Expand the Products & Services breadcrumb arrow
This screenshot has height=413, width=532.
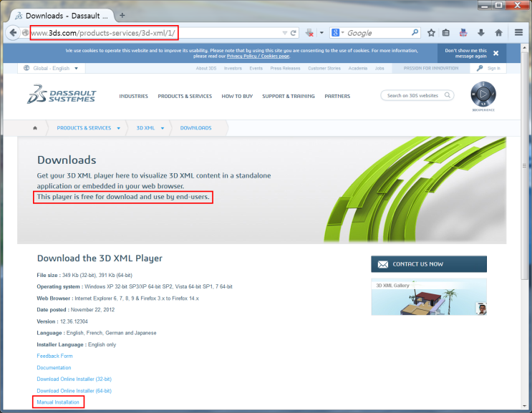tap(118, 128)
